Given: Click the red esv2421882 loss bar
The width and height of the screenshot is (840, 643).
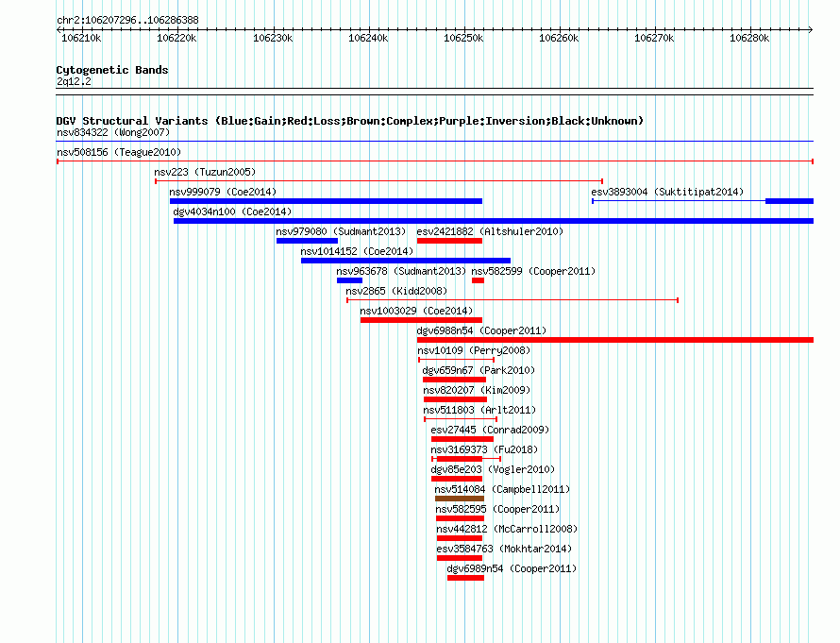Looking at the screenshot, I should [x=449, y=241].
